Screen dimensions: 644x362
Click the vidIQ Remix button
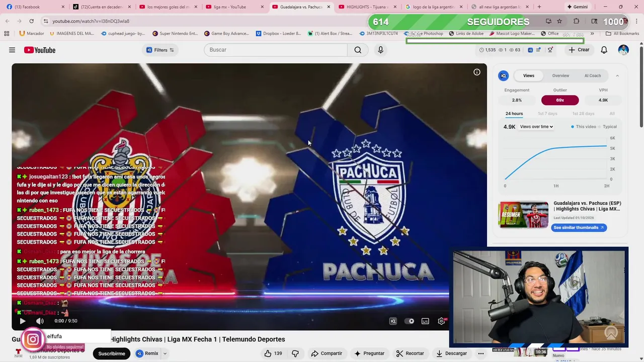click(x=147, y=353)
